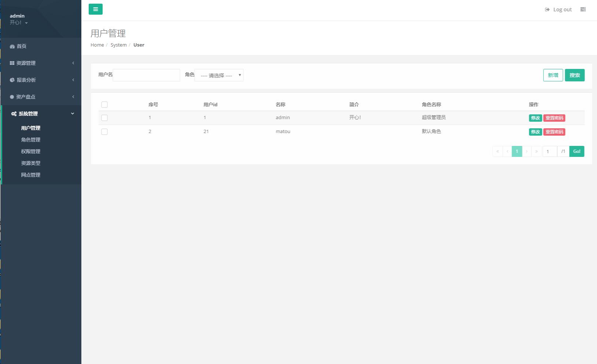The image size is (597, 364).
Task: Select 资源类型 in the sidebar
Action: pyautogui.click(x=31, y=163)
